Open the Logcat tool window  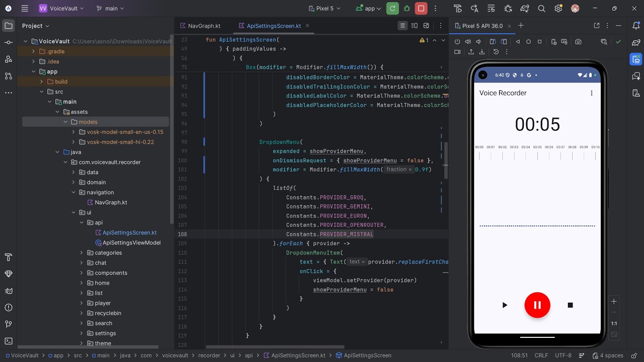pyautogui.click(x=8, y=291)
